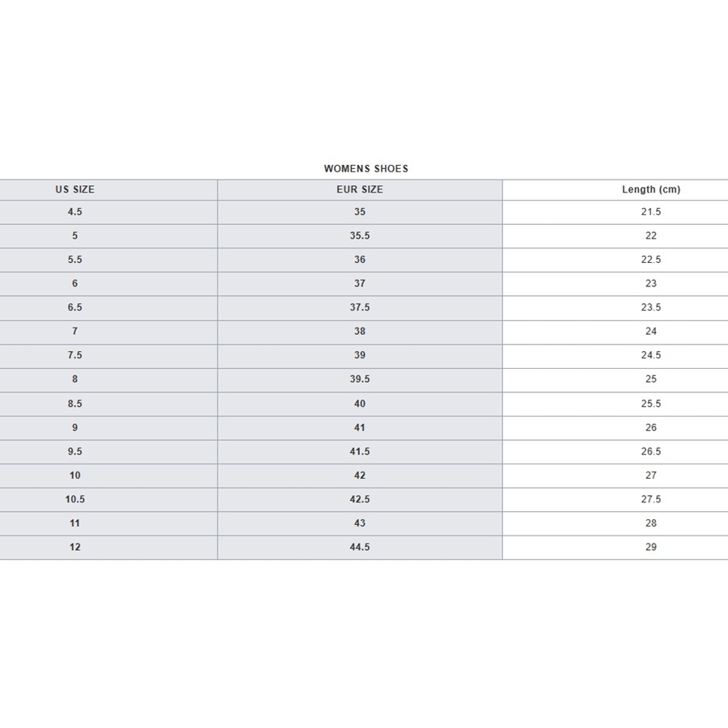Viewport: 728px width, 728px height.
Task: Click US size 12 cell
Action: pos(74,548)
